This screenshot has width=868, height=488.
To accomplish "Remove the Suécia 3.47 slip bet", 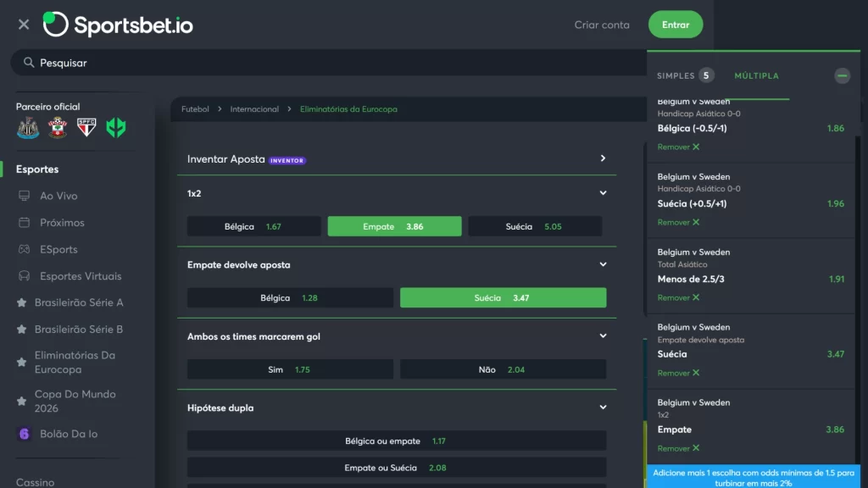I will (x=678, y=373).
